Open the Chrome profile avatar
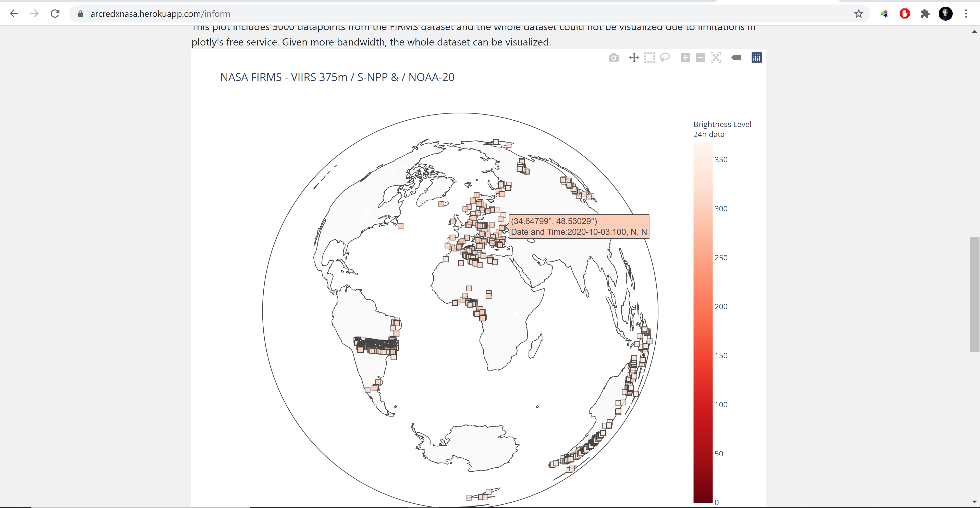 945,14
